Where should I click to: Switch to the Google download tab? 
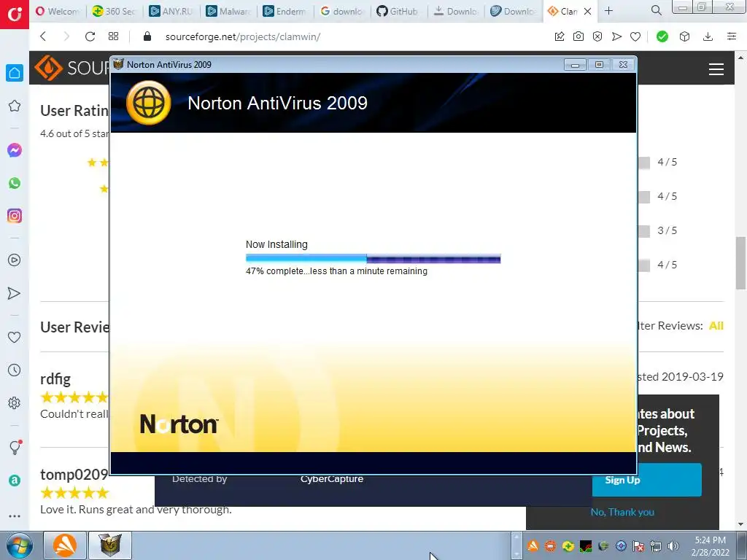(341, 11)
